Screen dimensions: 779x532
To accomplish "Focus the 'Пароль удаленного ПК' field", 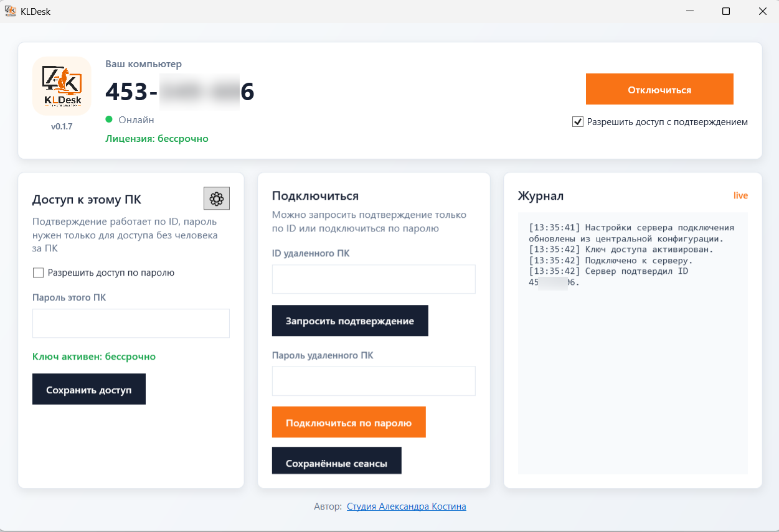I will coord(374,381).
